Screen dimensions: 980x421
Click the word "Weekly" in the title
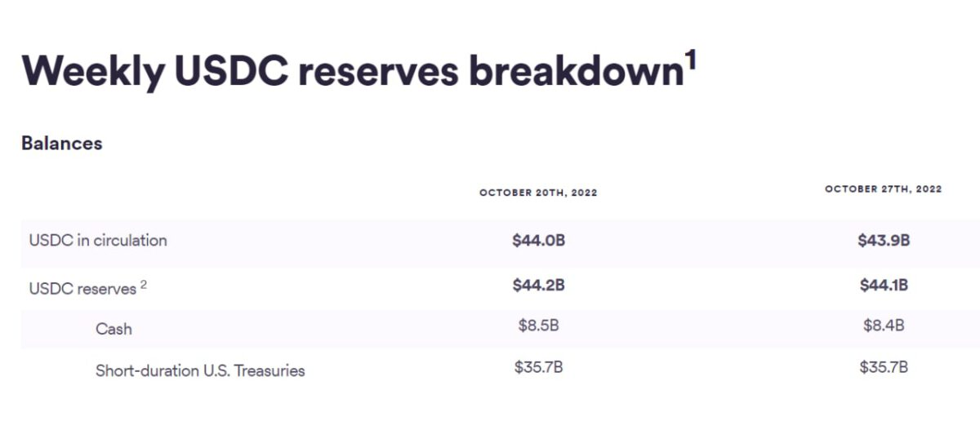[x=90, y=72]
